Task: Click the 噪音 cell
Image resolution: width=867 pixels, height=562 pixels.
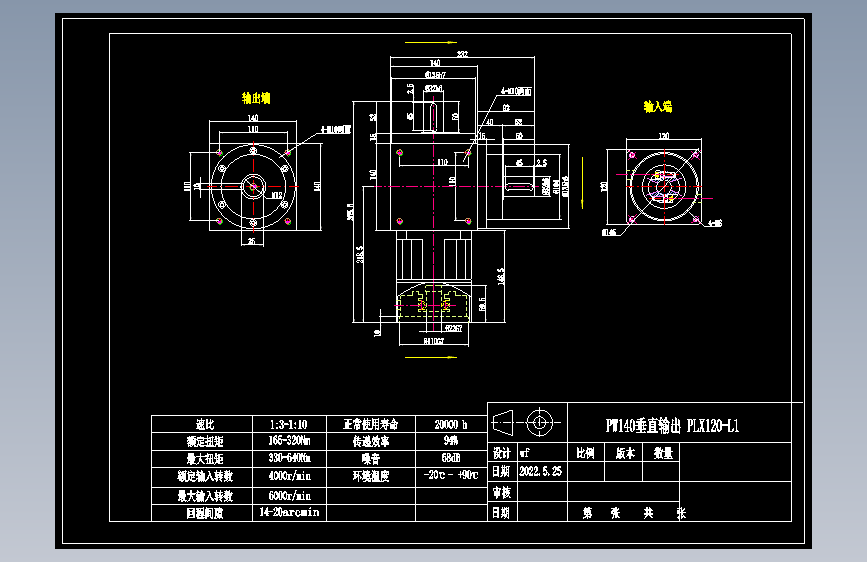Action: click(371, 459)
